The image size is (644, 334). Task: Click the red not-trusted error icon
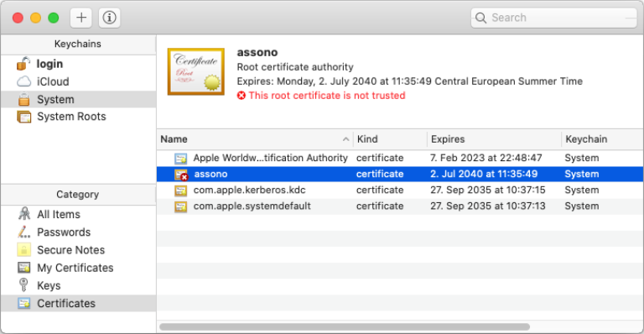241,96
